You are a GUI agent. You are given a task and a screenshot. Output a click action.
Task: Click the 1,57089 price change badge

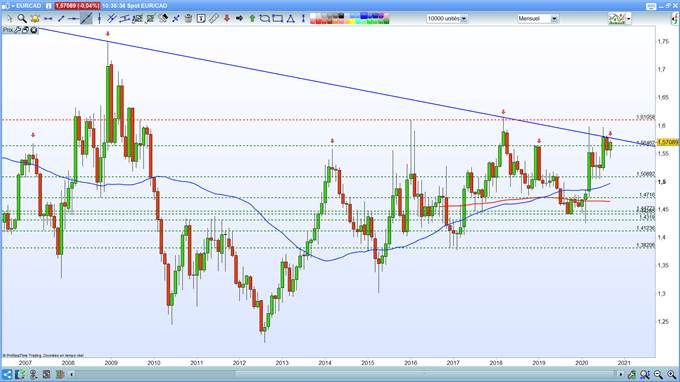coord(77,6)
